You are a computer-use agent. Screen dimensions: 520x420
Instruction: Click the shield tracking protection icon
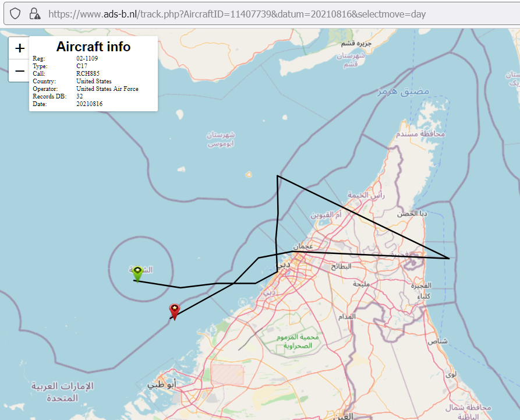[15, 14]
